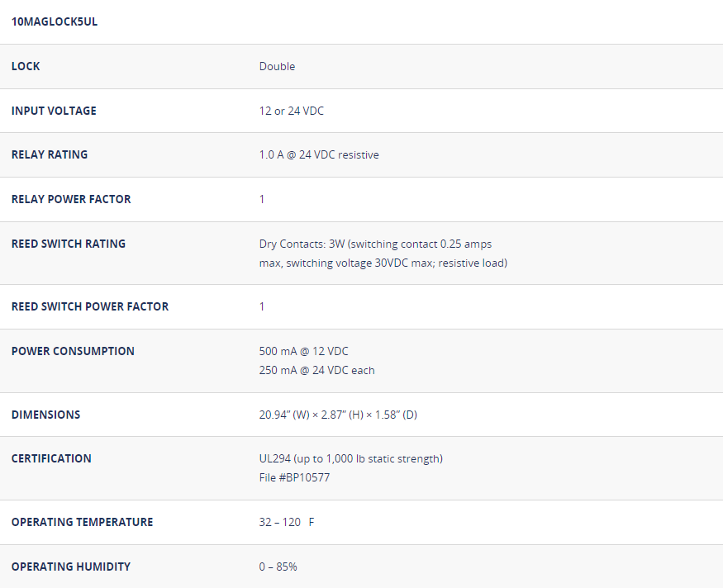This screenshot has width=723, height=588.
Task: Click the LOCK row label
Action: (x=26, y=66)
